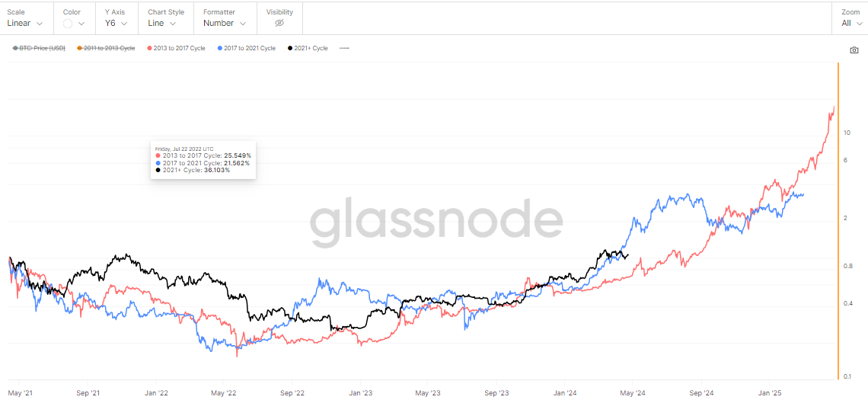Click the white Color swatch circle

(x=68, y=23)
